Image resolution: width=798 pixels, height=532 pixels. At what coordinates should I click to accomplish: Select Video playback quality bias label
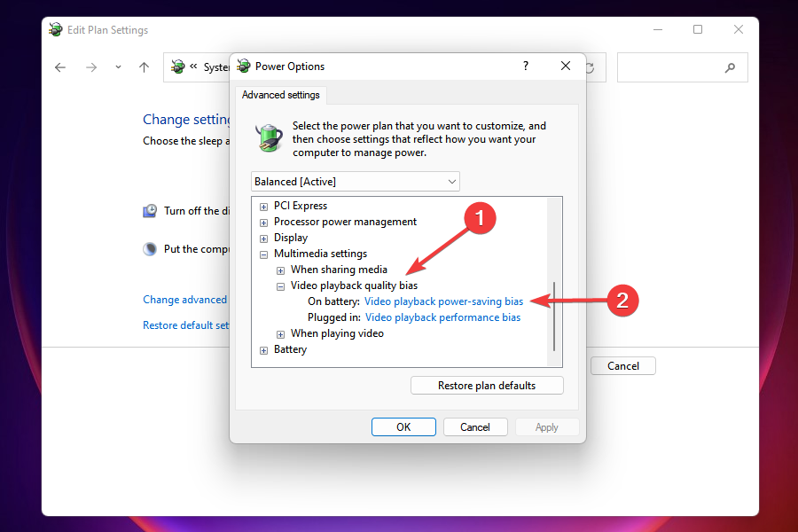pos(354,286)
